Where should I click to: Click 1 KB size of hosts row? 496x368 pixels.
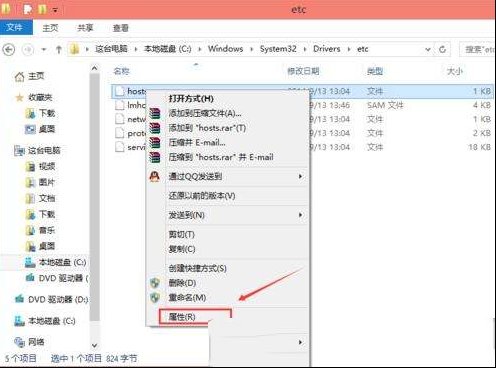click(x=482, y=91)
